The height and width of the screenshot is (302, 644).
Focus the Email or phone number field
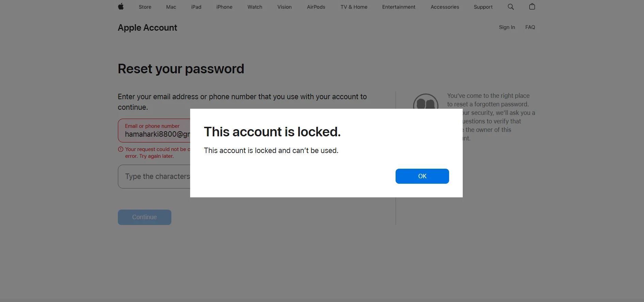[154, 131]
